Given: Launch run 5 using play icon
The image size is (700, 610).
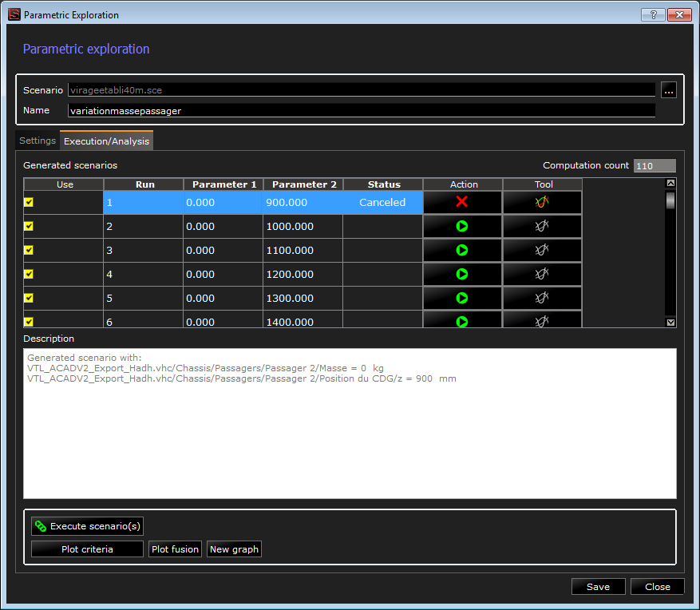Looking at the screenshot, I should pos(461,298).
